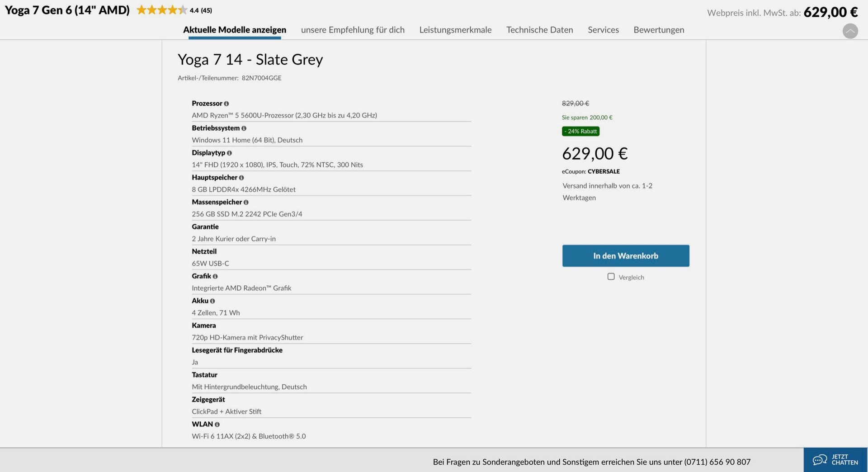The width and height of the screenshot is (868, 472).
Task: Click the Yoga 7 Gen 6 (14" AMD) title
Action: click(67, 10)
